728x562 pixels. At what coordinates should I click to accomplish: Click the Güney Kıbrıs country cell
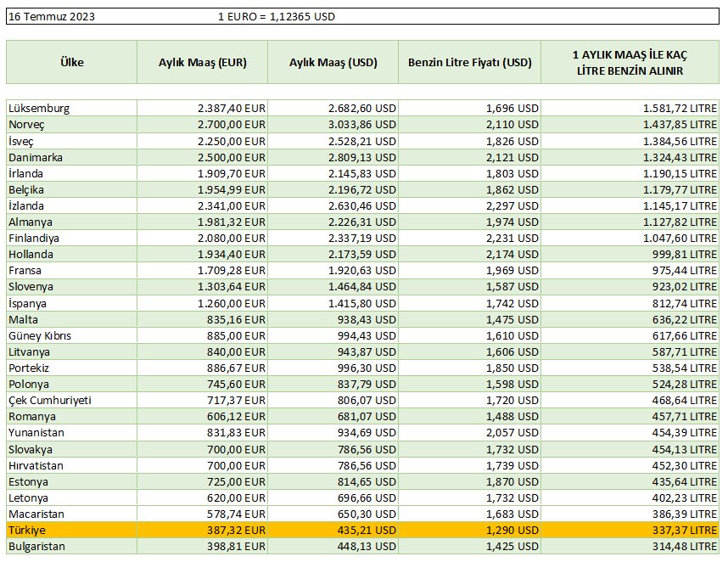(x=71, y=336)
